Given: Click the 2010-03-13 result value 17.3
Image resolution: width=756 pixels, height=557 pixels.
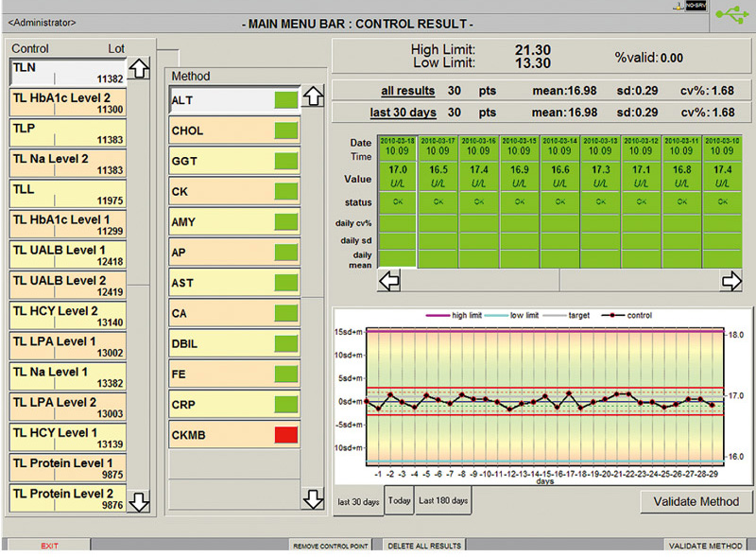Looking at the screenshot, I should pyautogui.click(x=601, y=170).
